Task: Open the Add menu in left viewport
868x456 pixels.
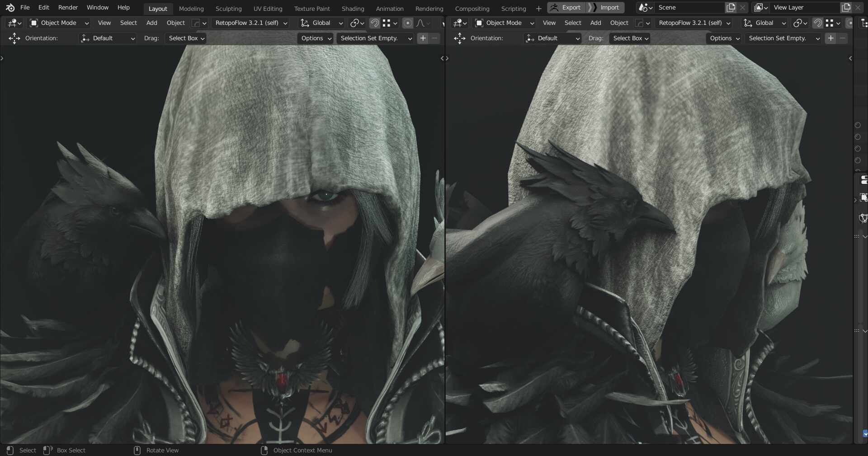Action: click(152, 23)
